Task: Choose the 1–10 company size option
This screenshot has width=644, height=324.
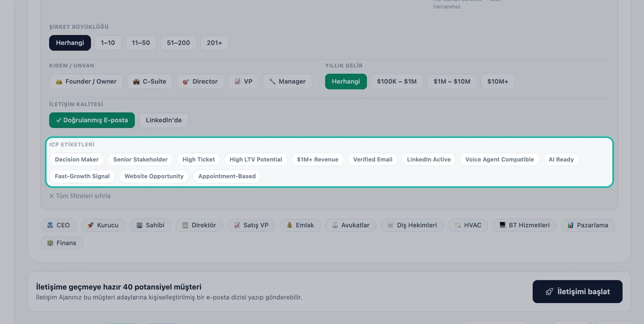Action: click(108, 43)
